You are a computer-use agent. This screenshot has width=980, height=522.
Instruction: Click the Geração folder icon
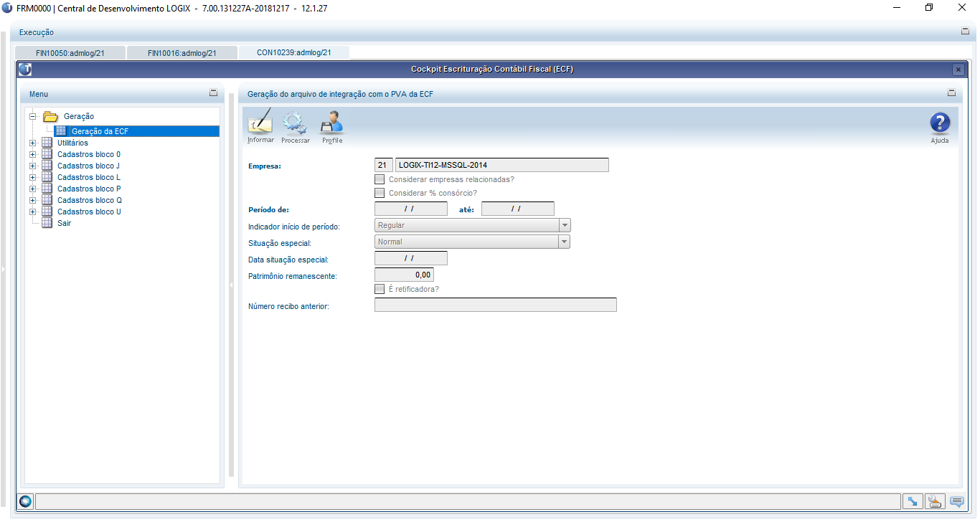click(x=50, y=116)
